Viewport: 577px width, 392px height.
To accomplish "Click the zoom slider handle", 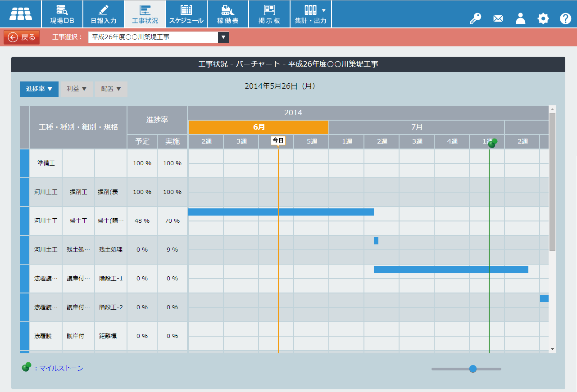I will pyautogui.click(x=473, y=369).
